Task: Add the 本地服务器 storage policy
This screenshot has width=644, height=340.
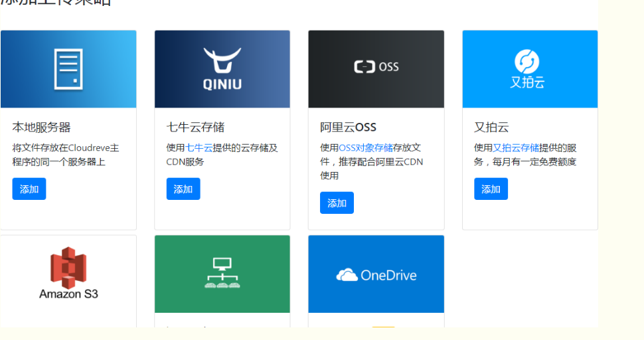Action: [x=29, y=189]
